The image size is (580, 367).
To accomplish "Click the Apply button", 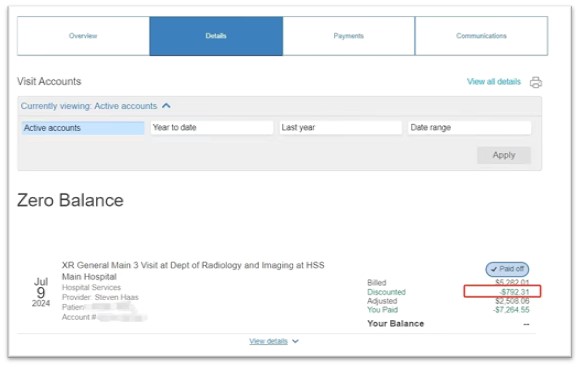I will (x=504, y=155).
